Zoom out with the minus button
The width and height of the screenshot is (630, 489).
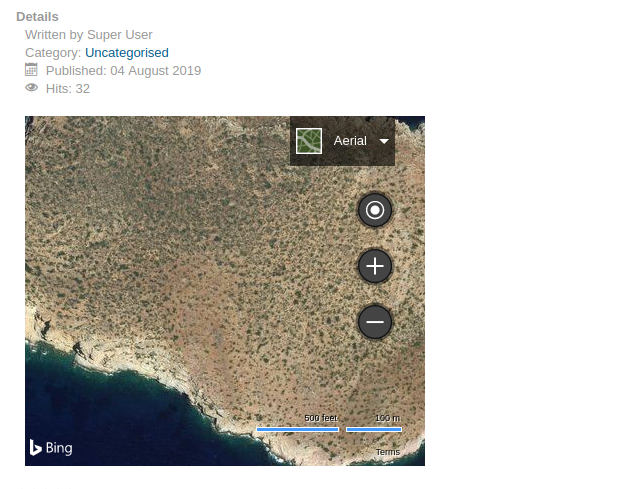[375, 322]
